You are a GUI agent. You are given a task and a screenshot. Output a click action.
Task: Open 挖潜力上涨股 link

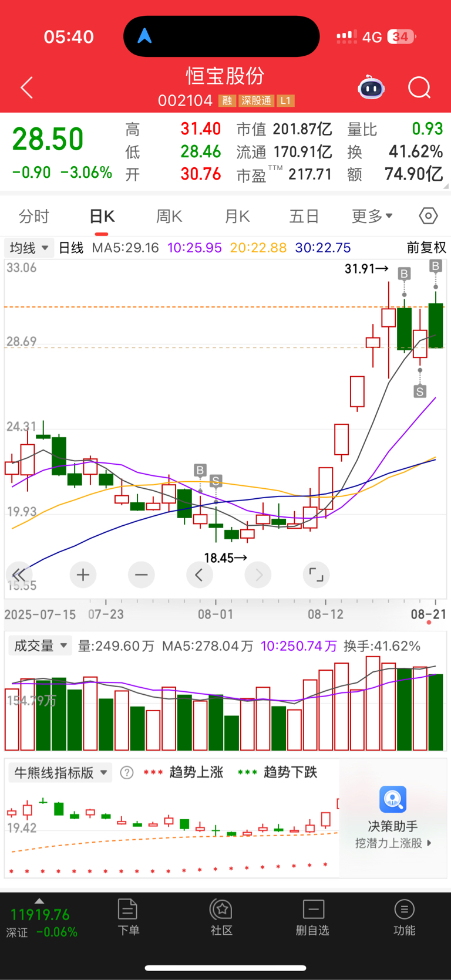pyautogui.click(x=393, y=843)
